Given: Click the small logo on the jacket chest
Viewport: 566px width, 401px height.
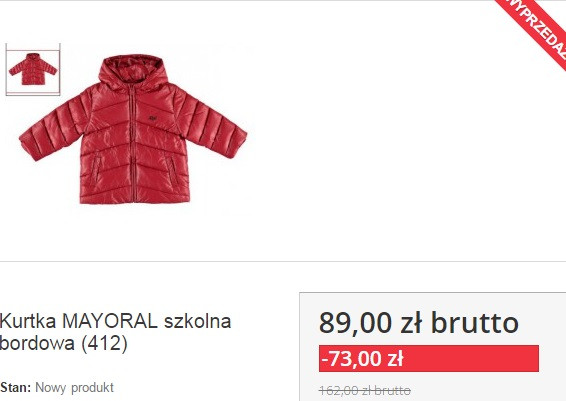Looking at the screenshot, I should [152, 118].
